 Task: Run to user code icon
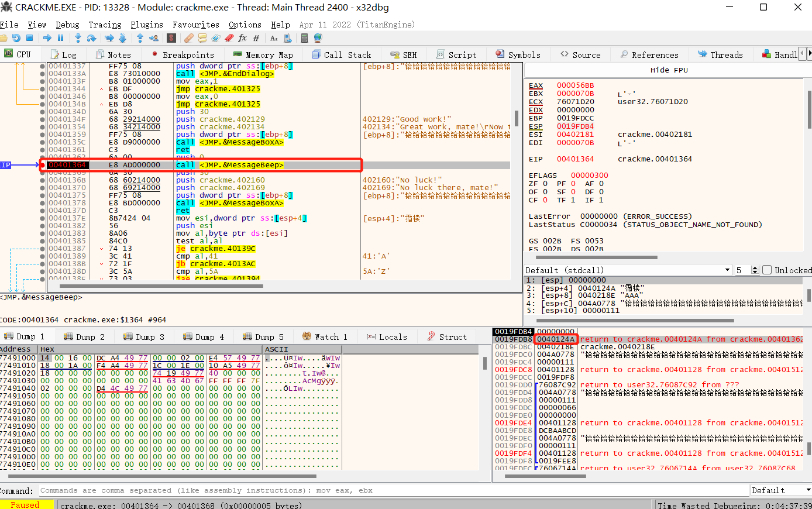click(x=154, y=38)
